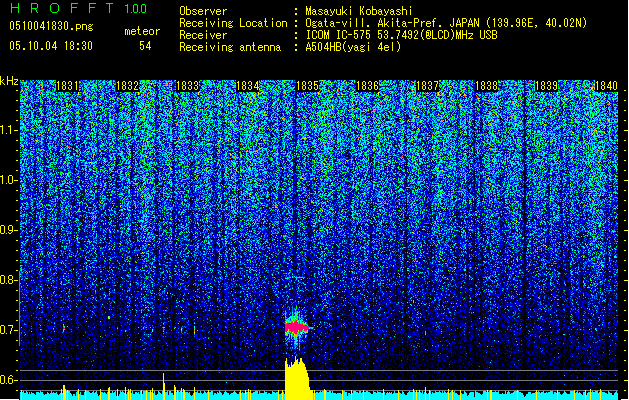Click the large yellow power peak
The height and width of the screenshot is (400, 629).
click(297, 378)
